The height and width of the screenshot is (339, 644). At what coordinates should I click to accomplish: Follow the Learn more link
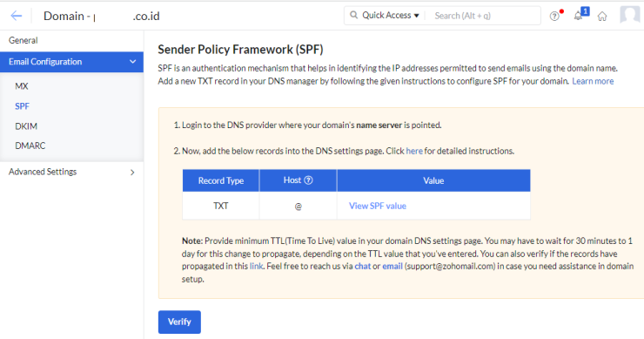click(x=593, y=81)
